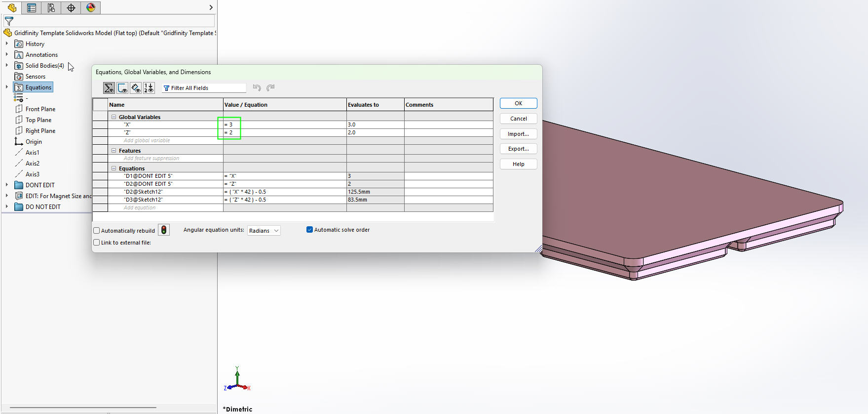Select the Origin icon in tree

pos(19,142)
